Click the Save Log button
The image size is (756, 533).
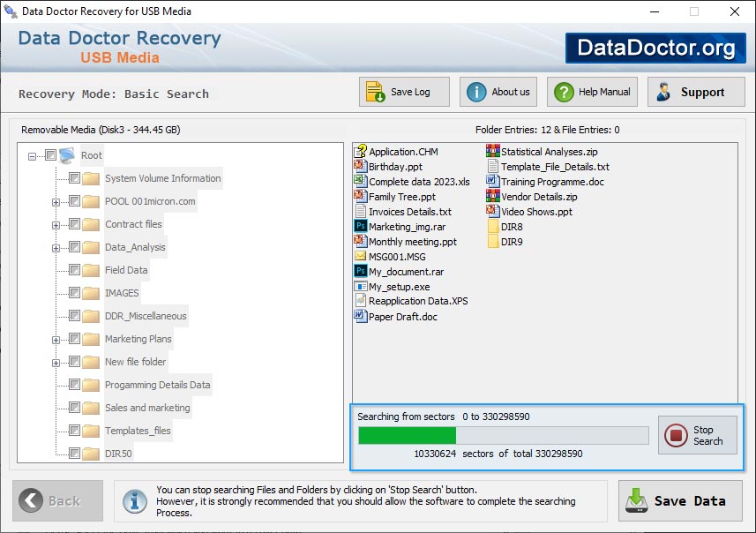pyautogui.click(x=404, y=92)
